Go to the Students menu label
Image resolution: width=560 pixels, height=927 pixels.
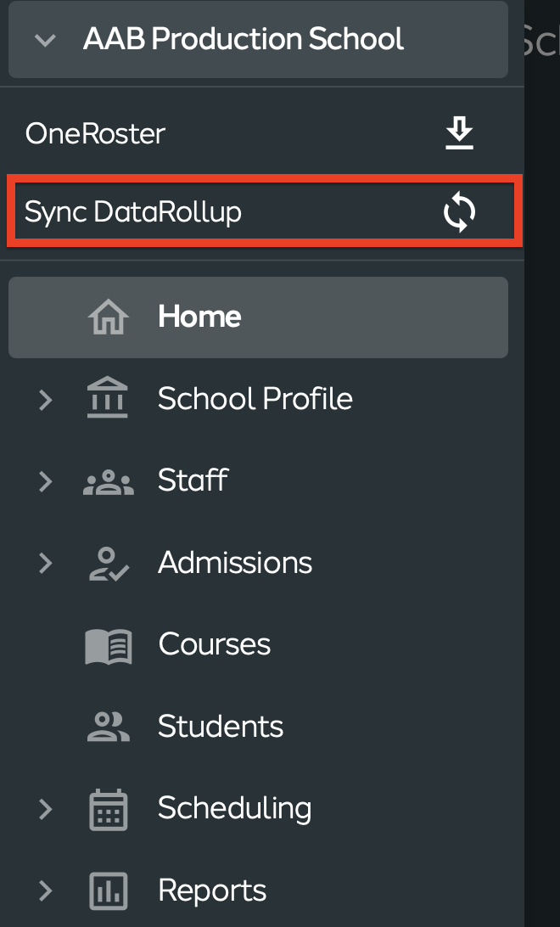click(221, 726)
